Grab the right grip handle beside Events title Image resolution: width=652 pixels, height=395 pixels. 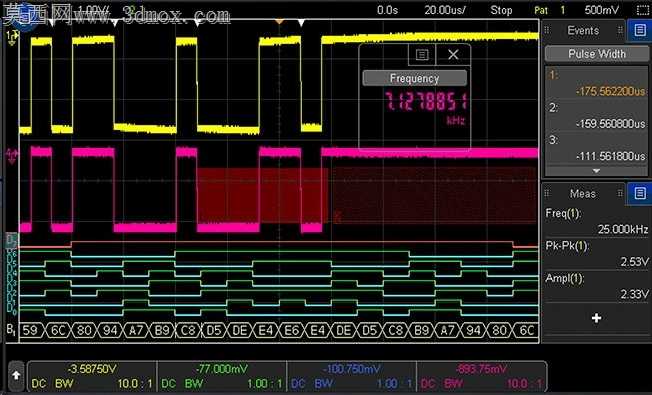[620, 30]
